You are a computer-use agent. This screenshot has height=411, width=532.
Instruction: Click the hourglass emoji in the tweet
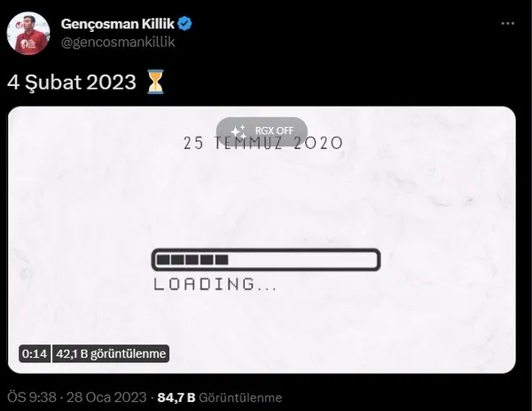coord(155,82)
